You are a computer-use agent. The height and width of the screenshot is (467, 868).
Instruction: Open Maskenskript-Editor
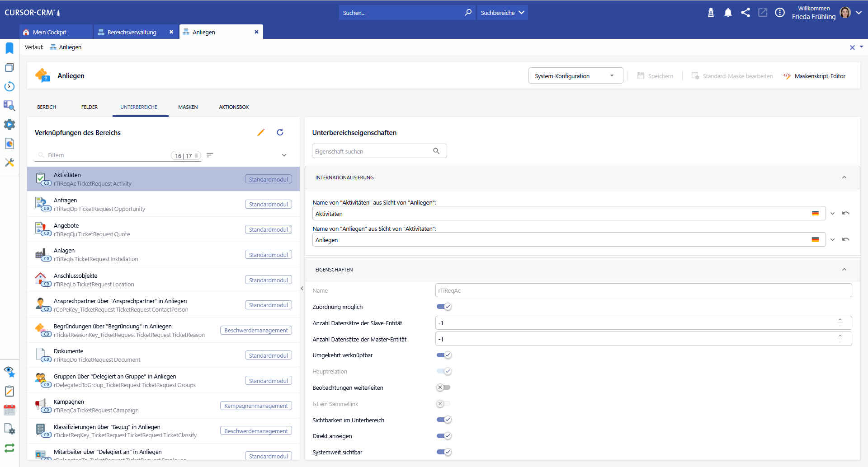[x=815, y=76]
